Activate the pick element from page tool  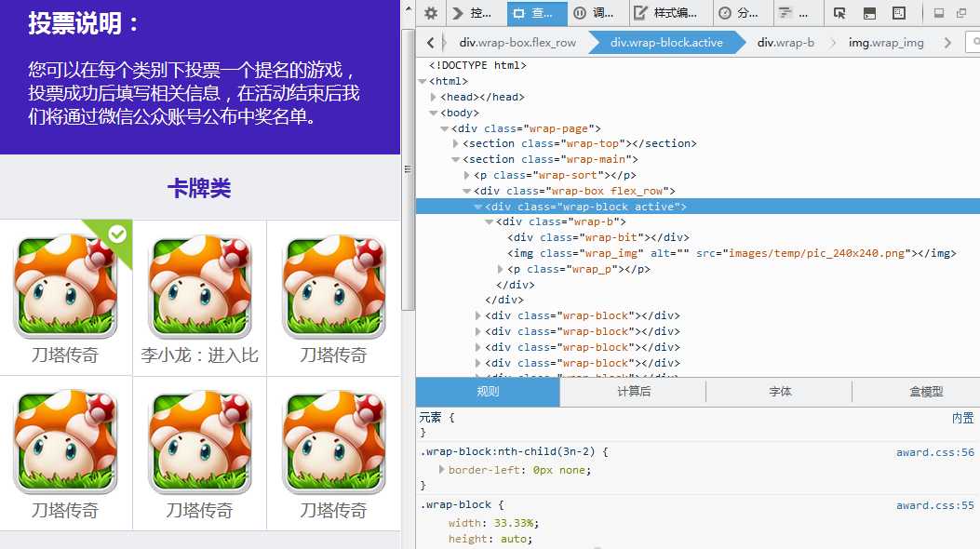(x=839, y=13)
